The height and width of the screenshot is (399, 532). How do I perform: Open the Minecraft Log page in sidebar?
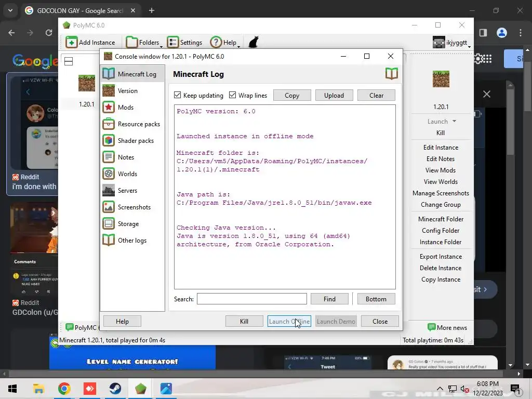[x=132, y=74]
